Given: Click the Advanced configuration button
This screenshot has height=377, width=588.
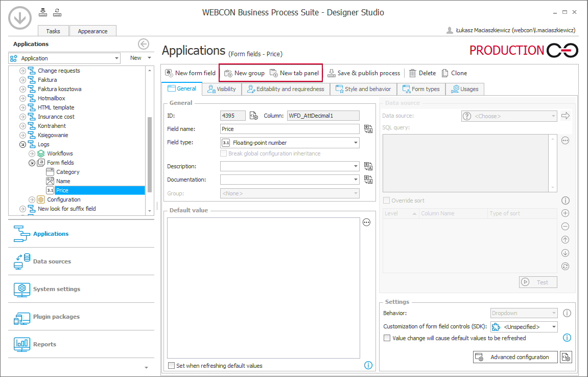Looking at the screenshot, I should (x=515, y=357).
